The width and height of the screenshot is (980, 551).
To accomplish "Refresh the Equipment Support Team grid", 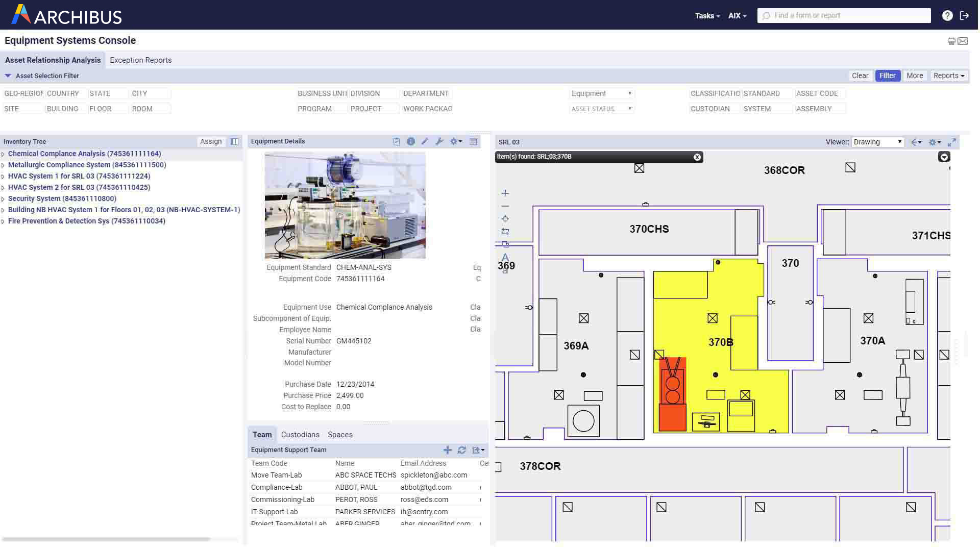I will tap(462, 450).
